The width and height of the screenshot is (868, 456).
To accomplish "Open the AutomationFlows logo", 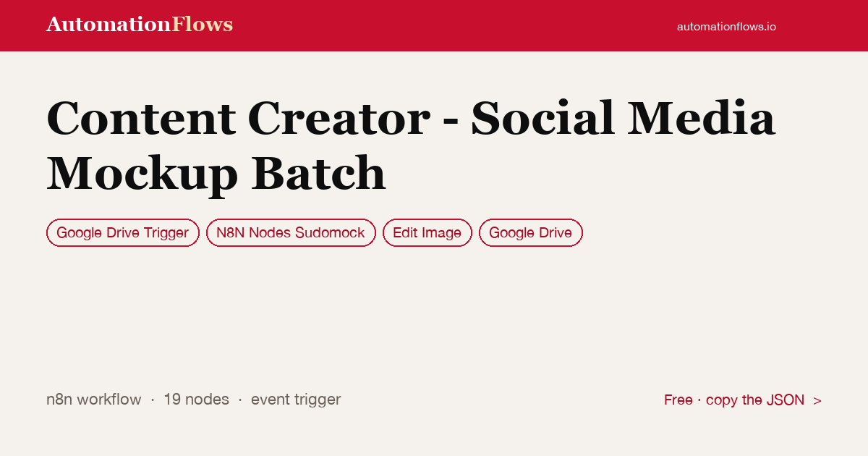I will (x=140, y=25).
